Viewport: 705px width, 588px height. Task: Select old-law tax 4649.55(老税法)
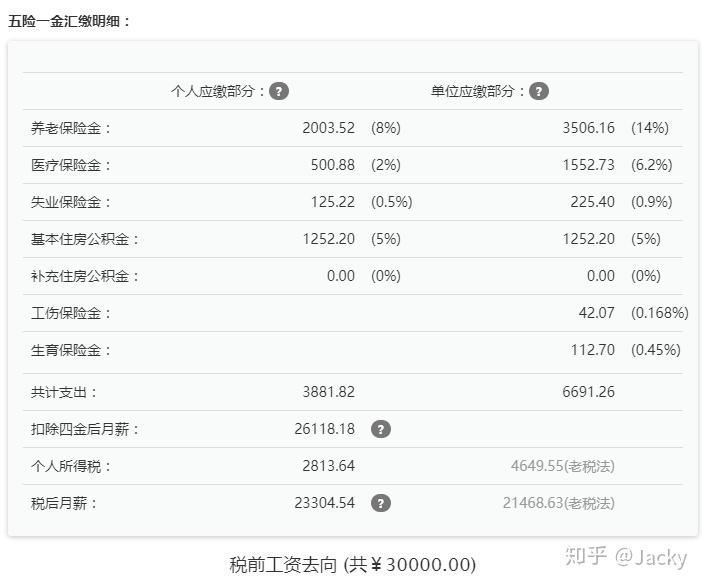562,466
